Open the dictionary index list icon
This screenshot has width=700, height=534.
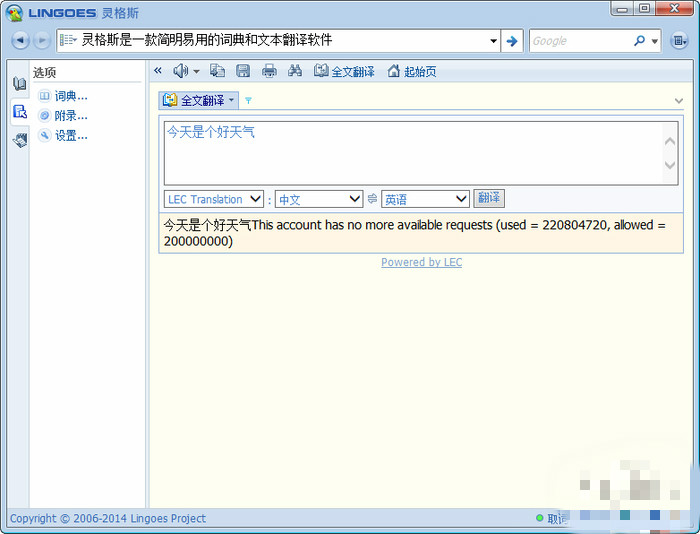pyautogui.click(x=68, y=40)
